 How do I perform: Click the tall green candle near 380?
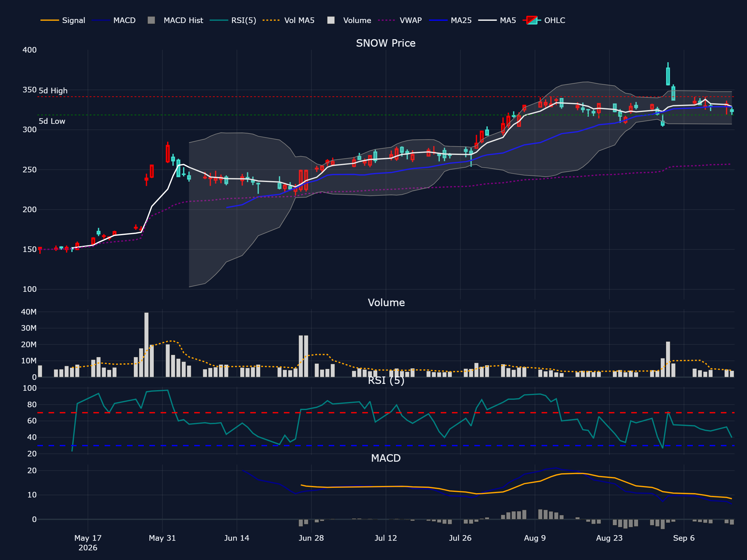[668, 76]
